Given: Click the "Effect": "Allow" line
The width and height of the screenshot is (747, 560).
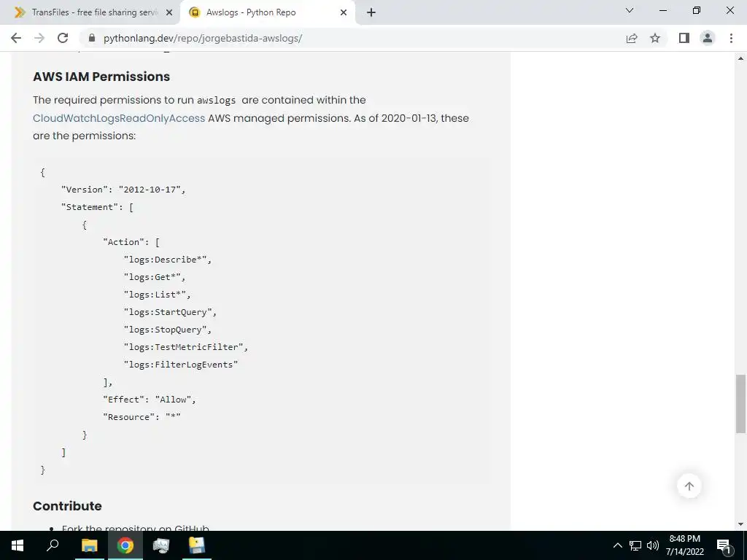Looking at the screenshot, I should (x=150, y=400).
